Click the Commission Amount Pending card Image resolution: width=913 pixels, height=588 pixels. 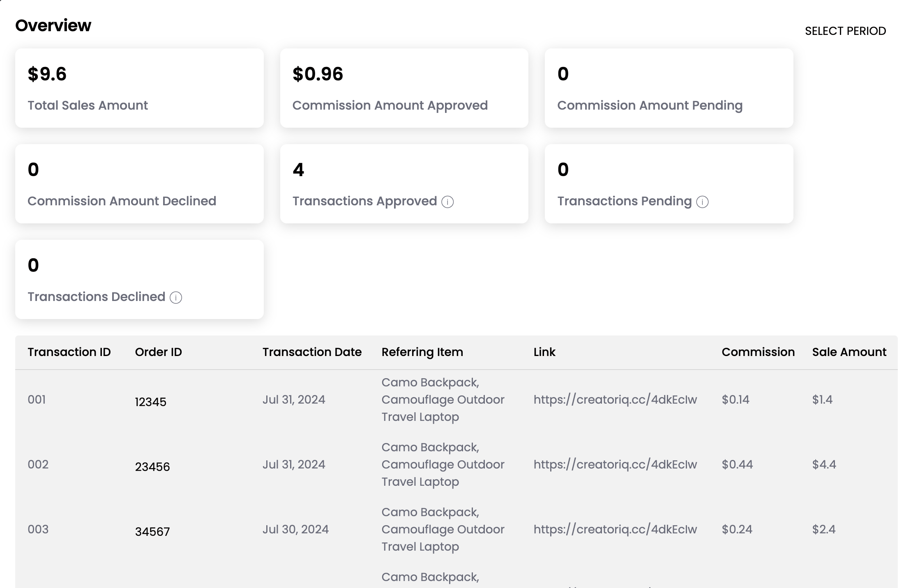click(669, 88)
